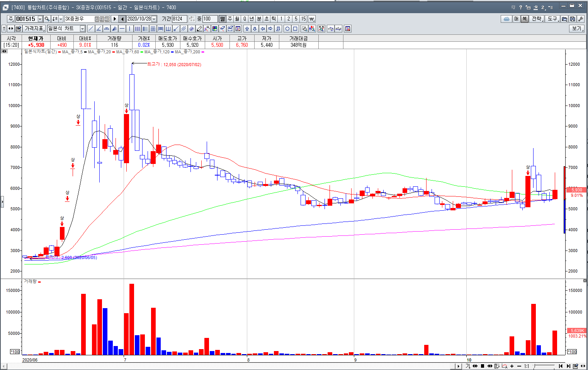Toggle the 매 button in top toolbar
588x370 pixels.
pos(517,19)
